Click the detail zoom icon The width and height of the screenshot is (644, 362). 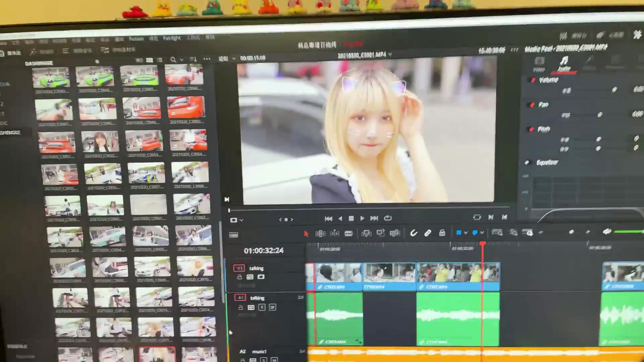click(514, 232)
